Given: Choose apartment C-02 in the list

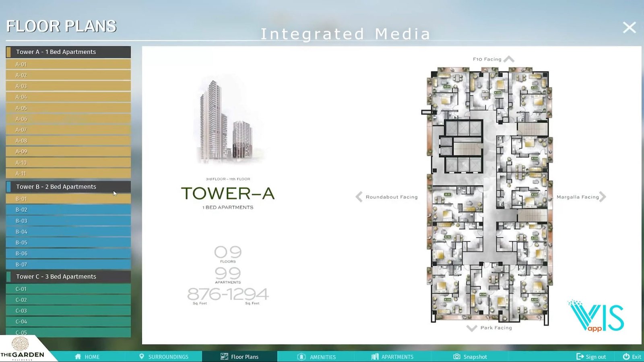Looking at the screenshot, I should [68, 300].
